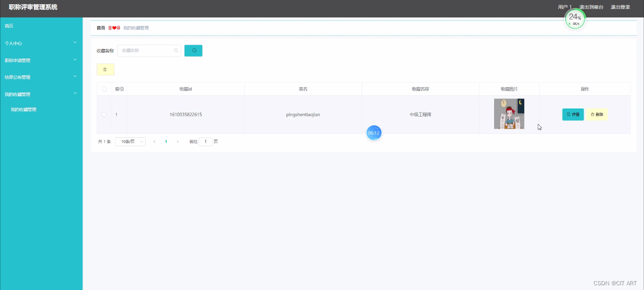
Task: Open the 10条/页 page size dropdown
Action: pos(130,141)
